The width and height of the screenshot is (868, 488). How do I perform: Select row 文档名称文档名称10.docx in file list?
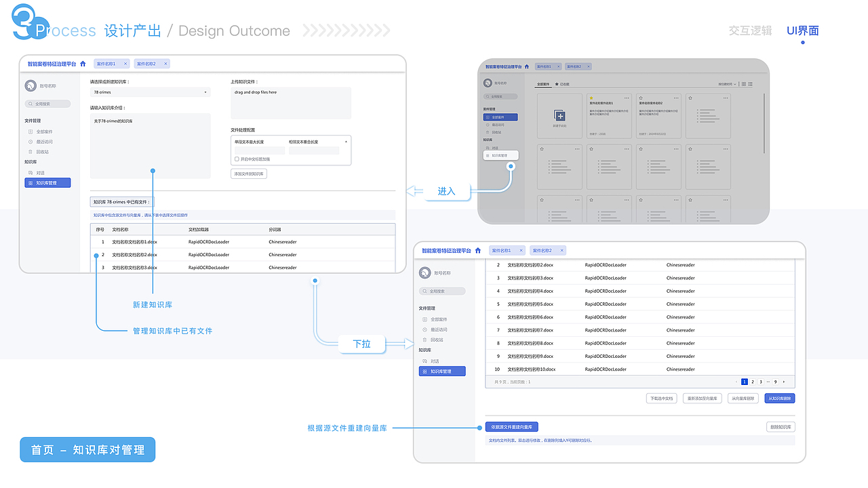point(639,369)
